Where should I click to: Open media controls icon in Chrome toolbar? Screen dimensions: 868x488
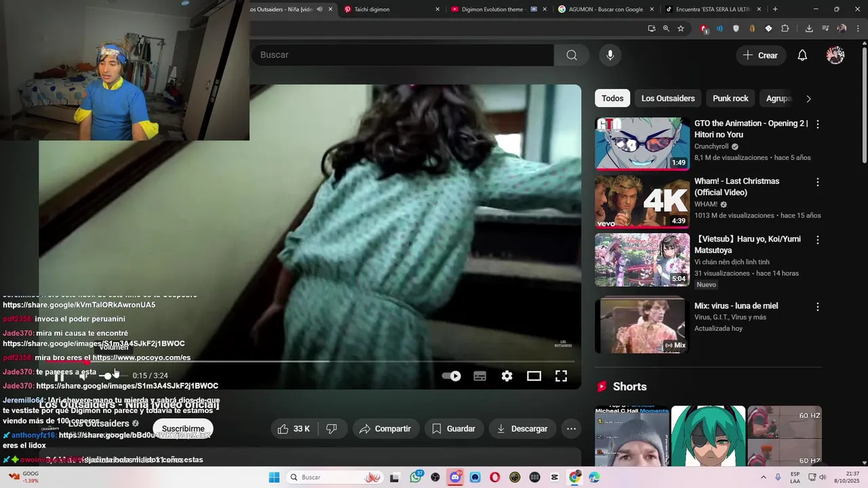825,28
